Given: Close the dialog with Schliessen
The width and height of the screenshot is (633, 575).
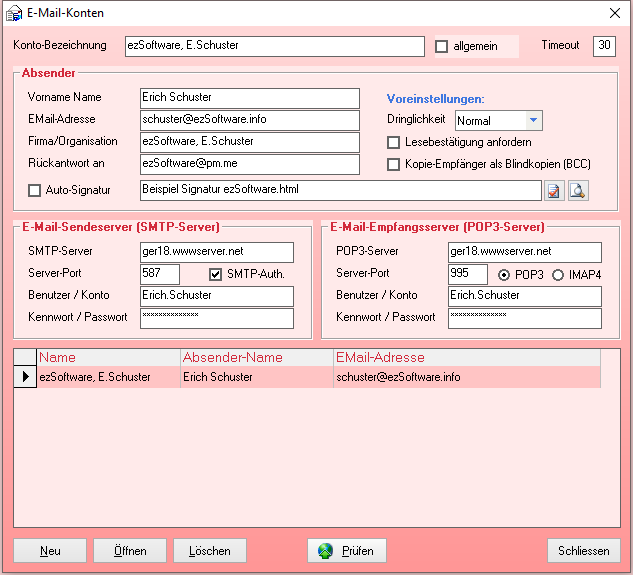Looking at the screenshot, I should (x=584, y=551).
